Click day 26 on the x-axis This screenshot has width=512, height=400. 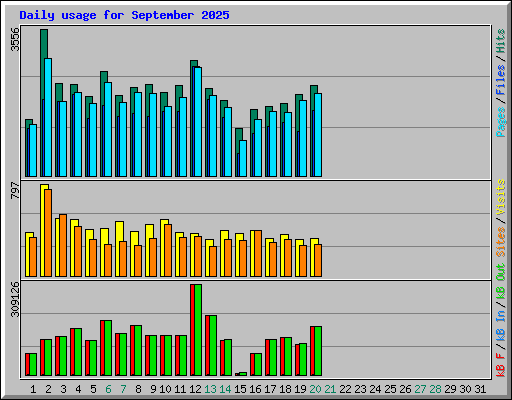point(405,389)
